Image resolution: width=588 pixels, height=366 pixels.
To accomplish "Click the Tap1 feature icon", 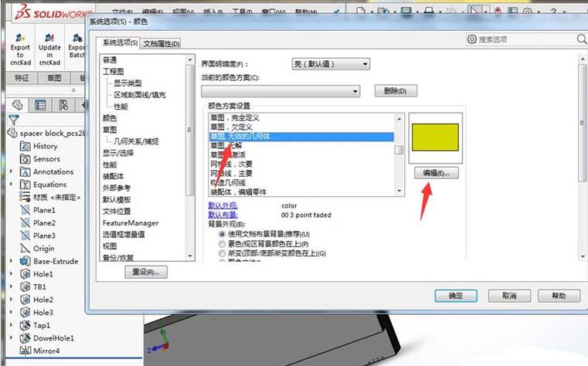I will 25,325.
